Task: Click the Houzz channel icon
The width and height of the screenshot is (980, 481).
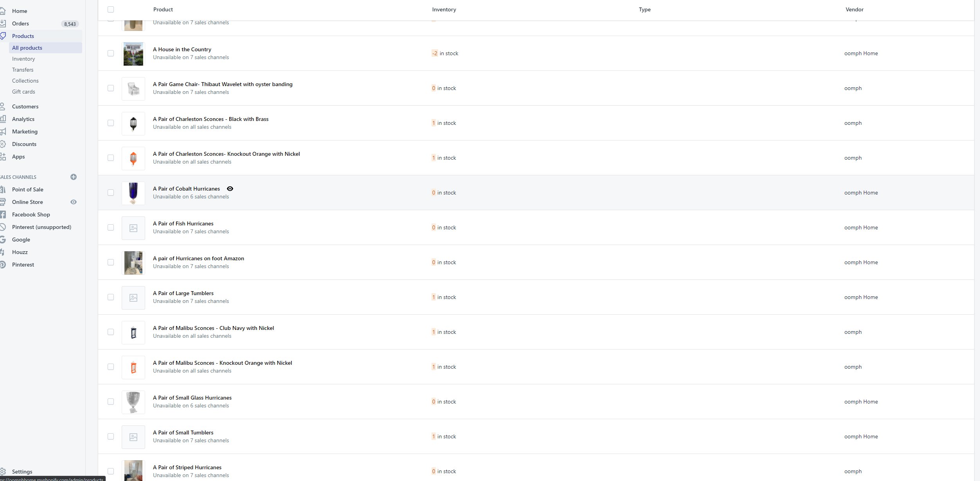Action: pos(2,252)
